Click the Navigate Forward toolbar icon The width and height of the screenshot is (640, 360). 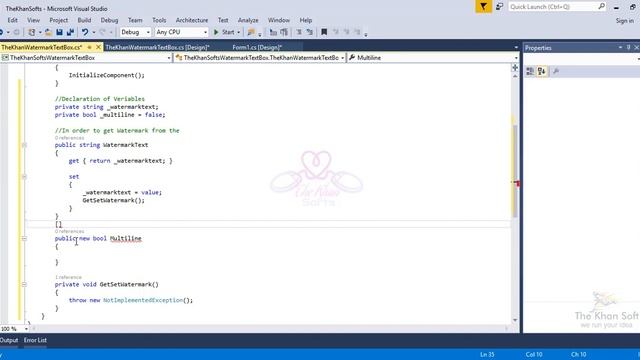click(16, 32)
